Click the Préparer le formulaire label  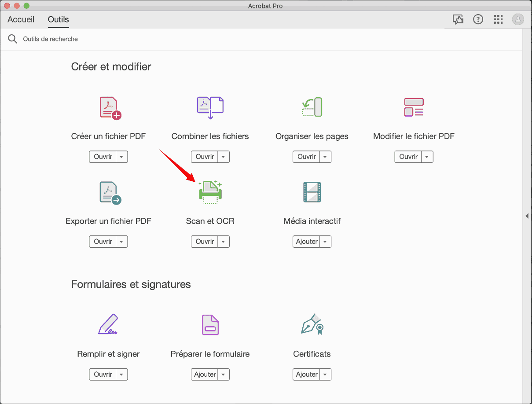point(210,354)
